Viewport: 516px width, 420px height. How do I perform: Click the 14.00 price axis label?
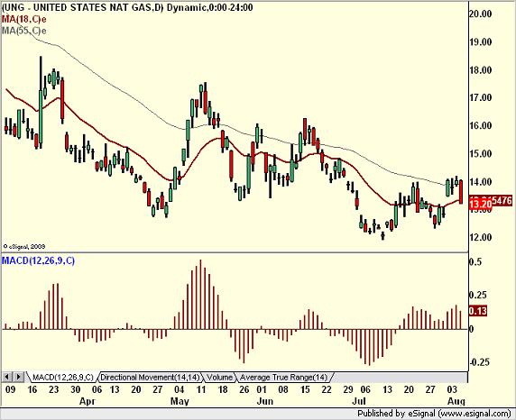pyautogui.click(x=481, y=181)
